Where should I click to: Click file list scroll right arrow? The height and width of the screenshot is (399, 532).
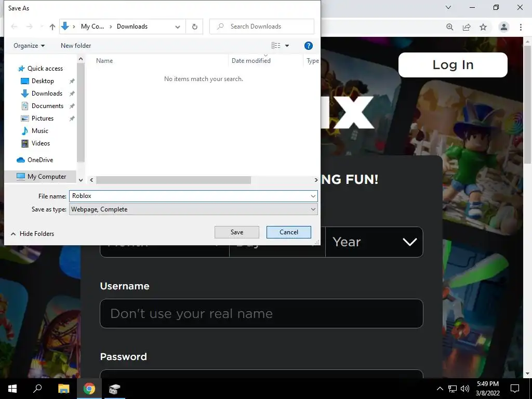click(x=316, y=180)
